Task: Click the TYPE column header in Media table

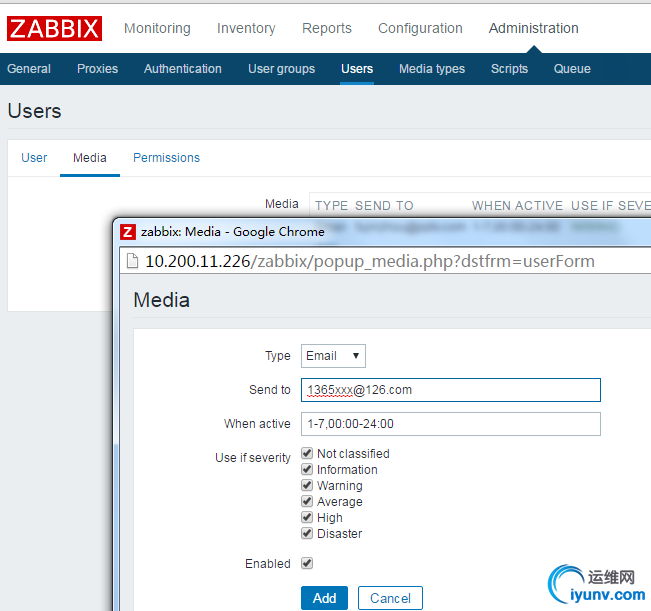Action: coord(331,205)
